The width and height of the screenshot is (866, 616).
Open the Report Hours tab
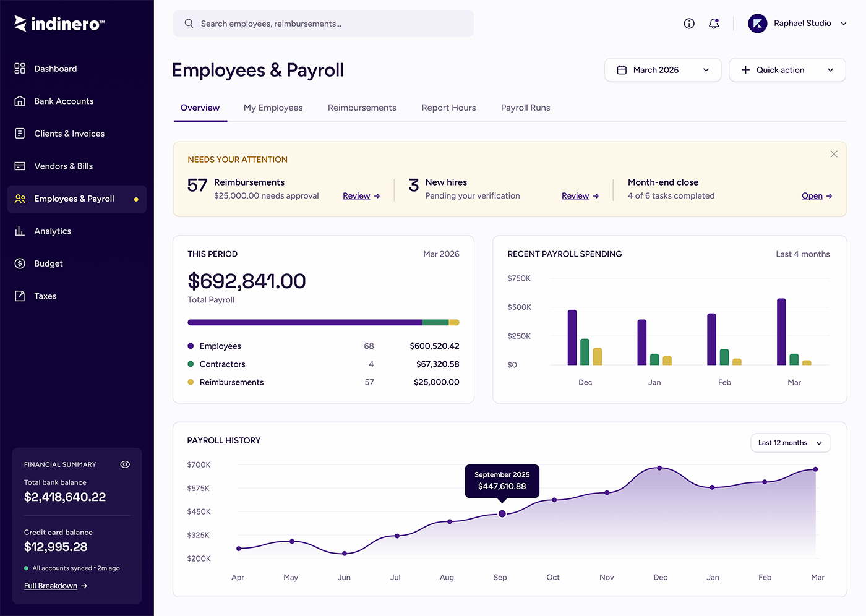[448, 108]
